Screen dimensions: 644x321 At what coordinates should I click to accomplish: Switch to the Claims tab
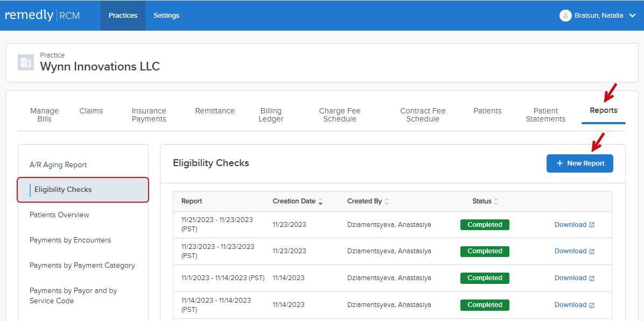point(91,111)
